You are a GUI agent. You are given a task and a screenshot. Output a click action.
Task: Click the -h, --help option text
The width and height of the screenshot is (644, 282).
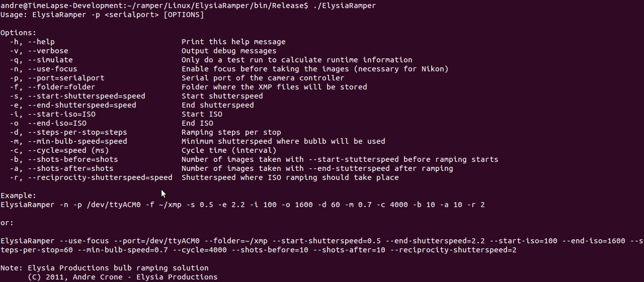[32, 42]
